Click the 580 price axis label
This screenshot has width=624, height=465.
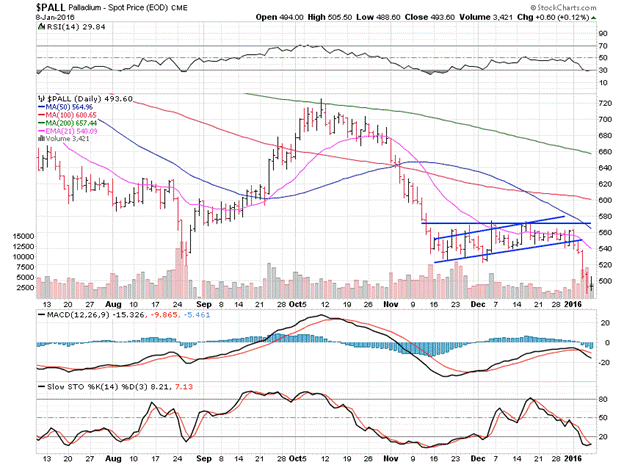tap(605, 217)
